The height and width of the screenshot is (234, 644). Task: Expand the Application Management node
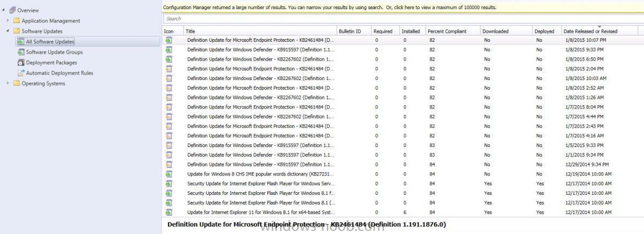pyautogui.click(x=8, y=20)
